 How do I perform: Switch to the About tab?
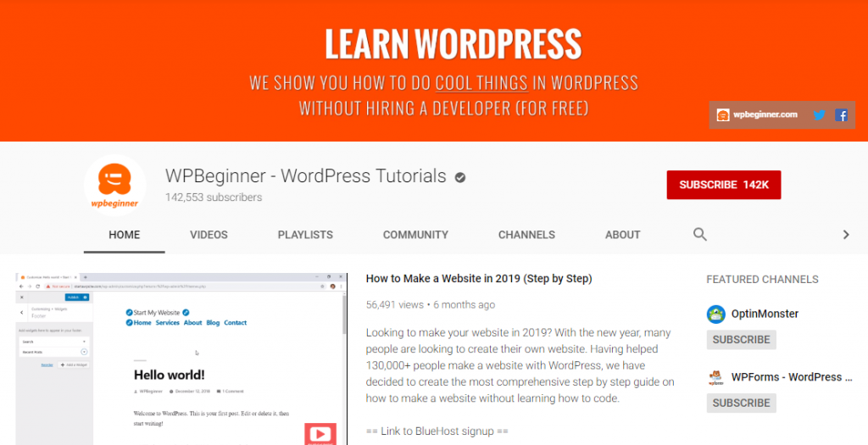tap(622, 235)
